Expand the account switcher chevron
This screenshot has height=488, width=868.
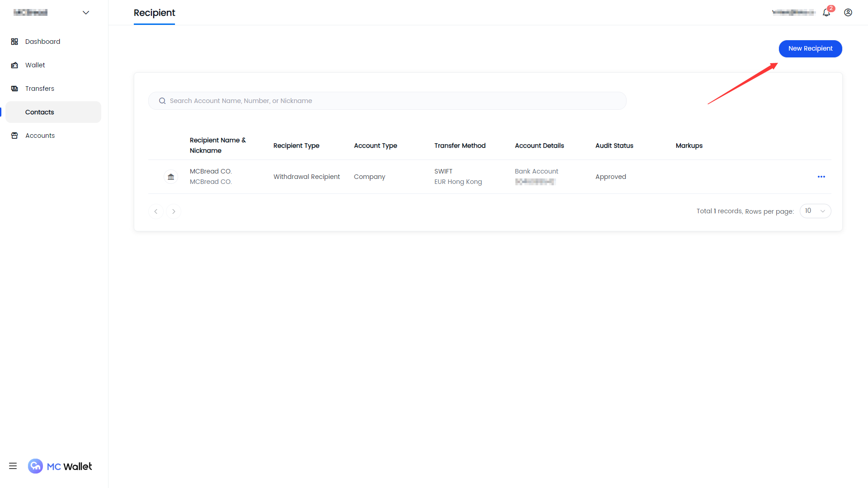coord(86,13)
